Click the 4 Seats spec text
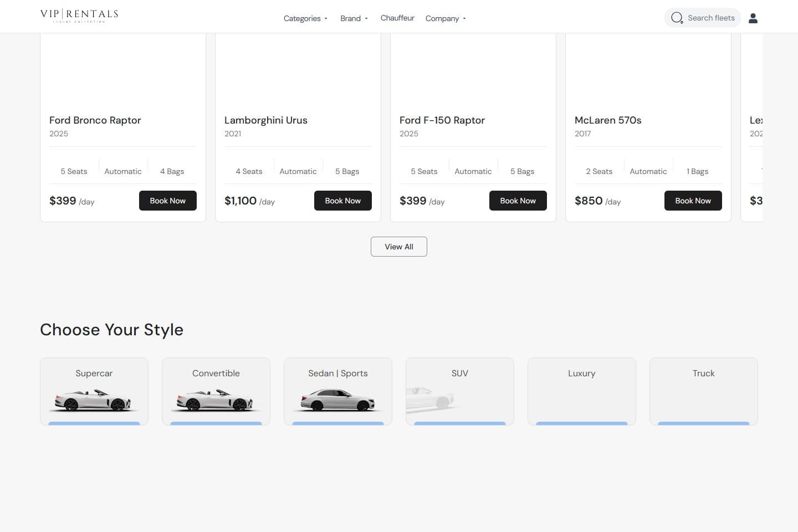This screenshot has width=798, height=532. click(x=249, y=171)
